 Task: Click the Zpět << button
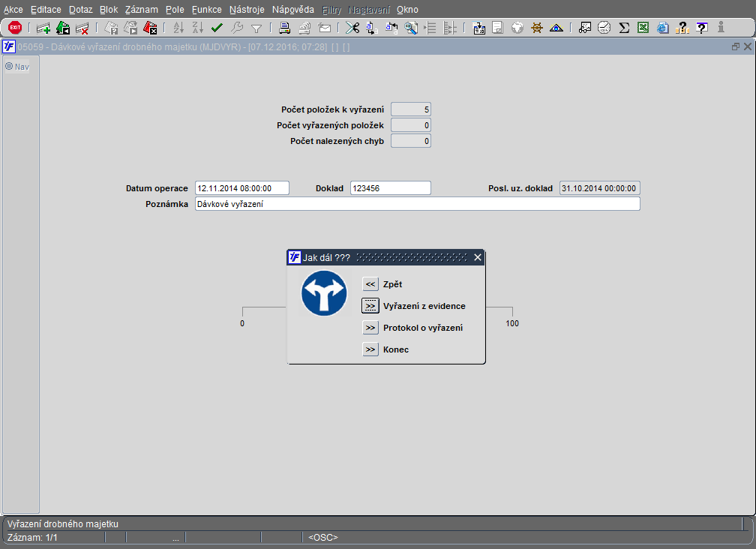[x=370, y=284]
